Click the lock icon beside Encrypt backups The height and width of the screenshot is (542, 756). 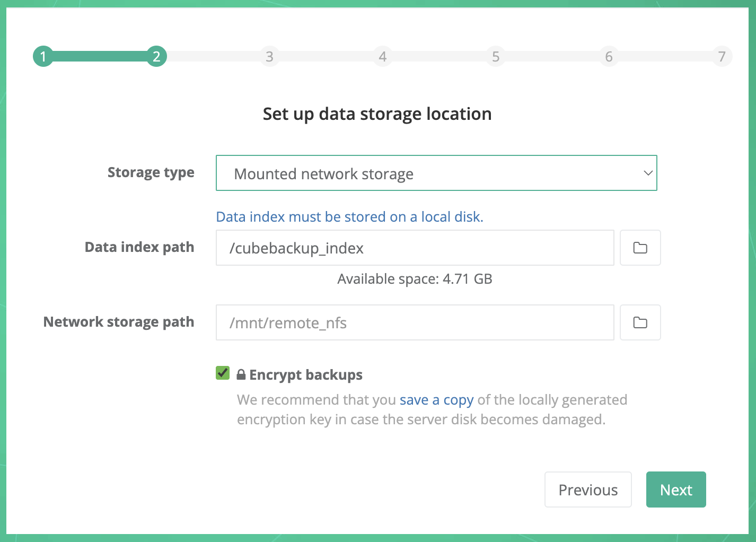[241, 375]
